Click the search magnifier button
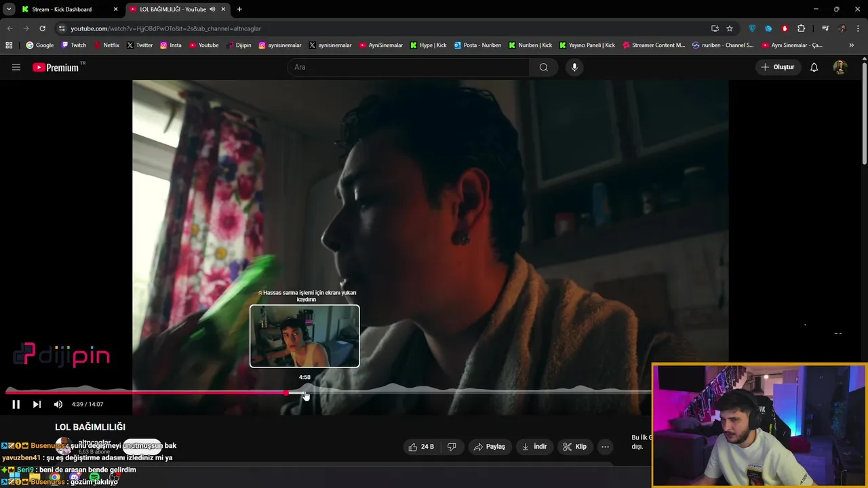This screenshot has height=488, width=868. (x=544, y=67)
